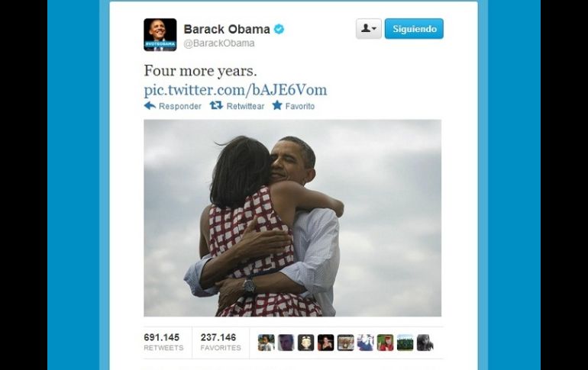Open the embedded hug photo
This screenshot has height=370, width=588.
click(x=292, y=218)
